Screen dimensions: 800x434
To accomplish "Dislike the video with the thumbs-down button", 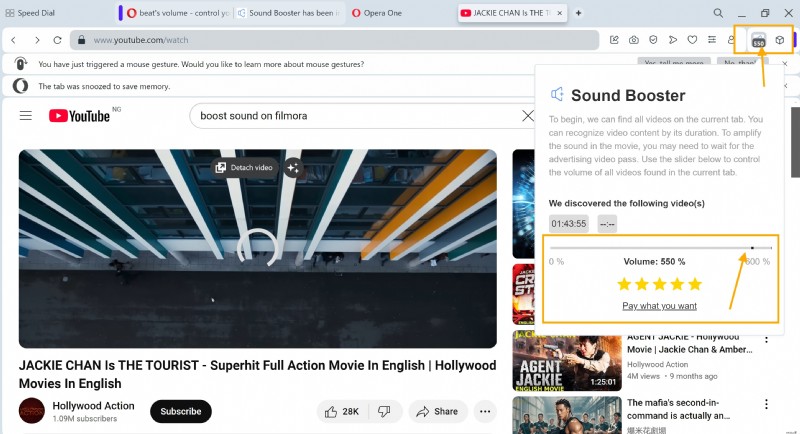I will point(385,412).
